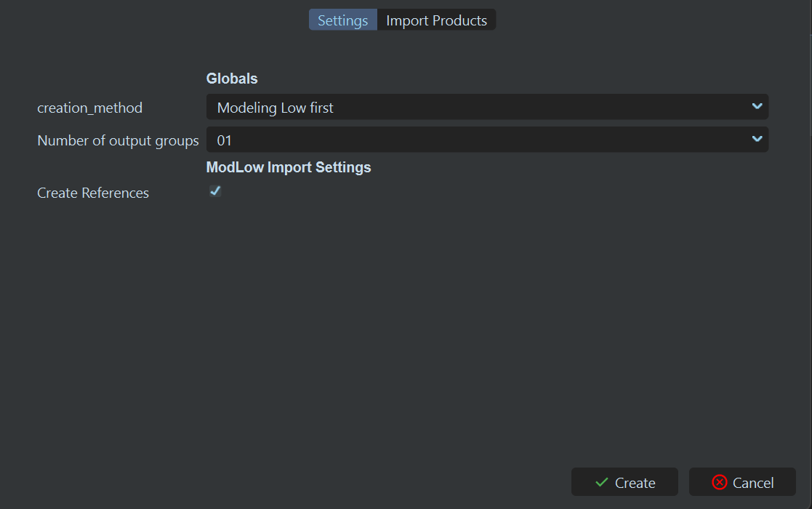812x509 pixels.
Task: Click the red X icon on Cancel
Action: click(720, 482)
